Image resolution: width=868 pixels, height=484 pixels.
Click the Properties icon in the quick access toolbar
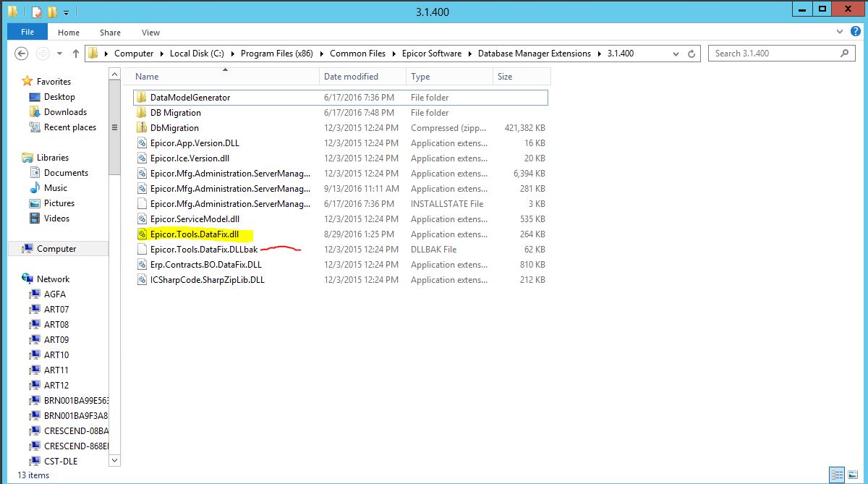(37, 12)
